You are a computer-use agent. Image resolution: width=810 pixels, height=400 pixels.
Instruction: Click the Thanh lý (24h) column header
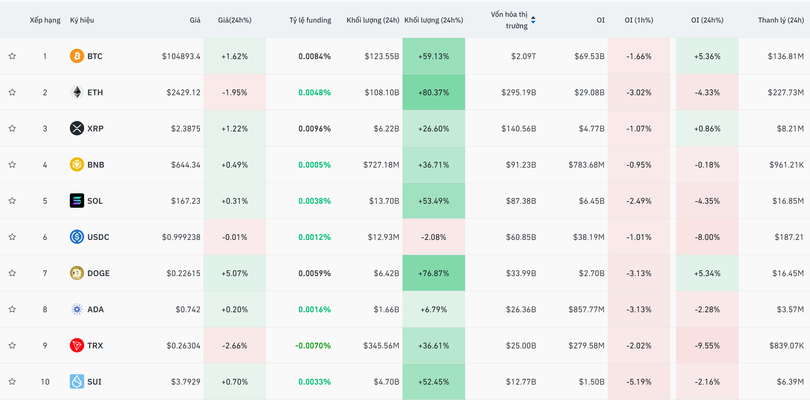(x=782, y=20)
